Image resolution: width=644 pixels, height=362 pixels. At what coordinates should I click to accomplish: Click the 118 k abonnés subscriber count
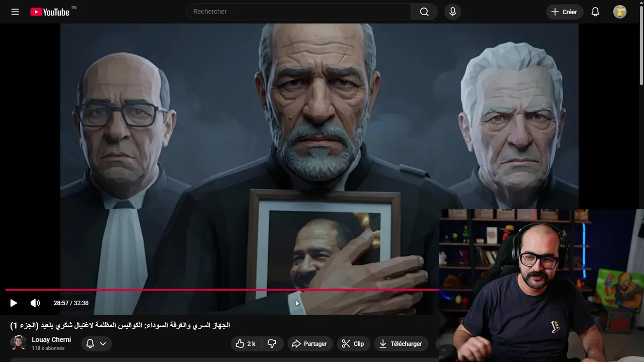click(48, 348)
